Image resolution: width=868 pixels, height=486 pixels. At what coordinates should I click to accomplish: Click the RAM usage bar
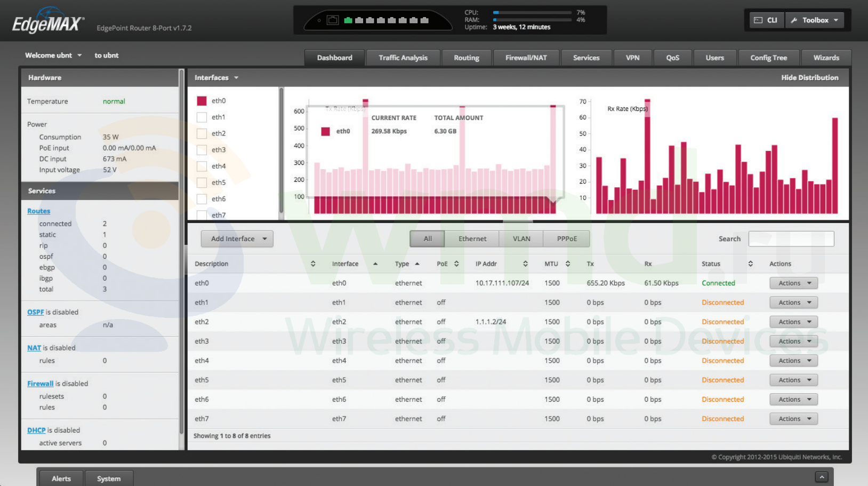point(532,20)
